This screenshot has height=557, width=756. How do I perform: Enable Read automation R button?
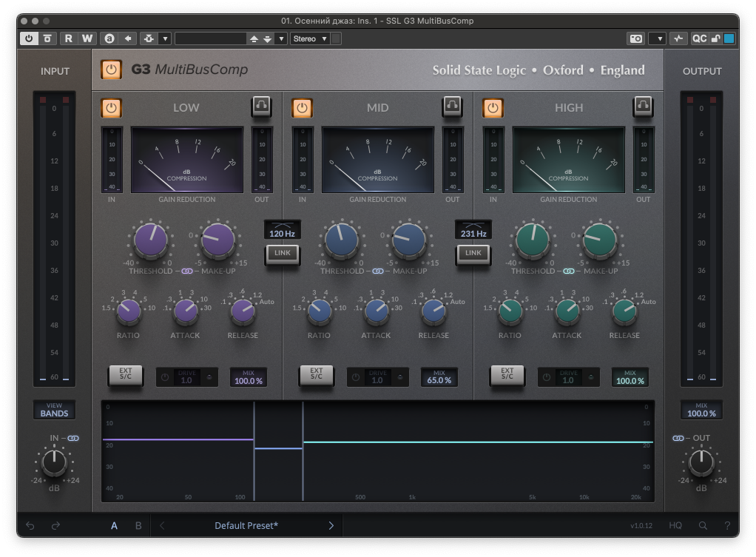point(69,38)
